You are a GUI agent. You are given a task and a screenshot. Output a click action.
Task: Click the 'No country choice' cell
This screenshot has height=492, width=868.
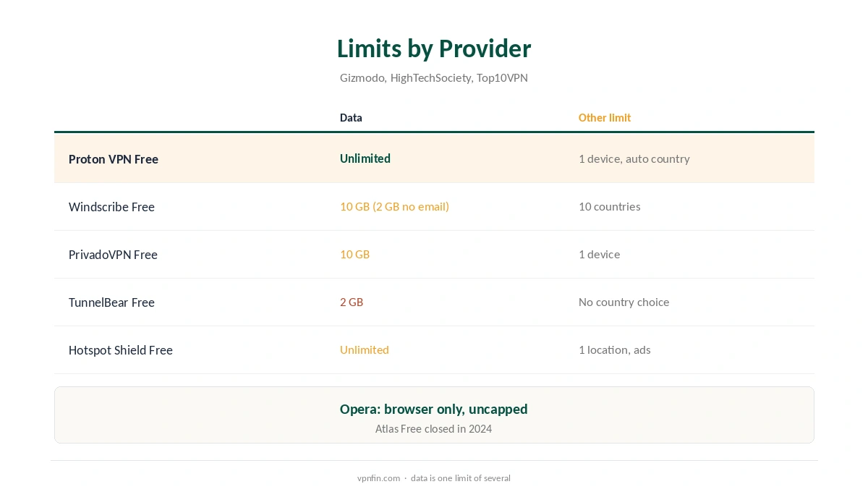(x=624, y=302)
